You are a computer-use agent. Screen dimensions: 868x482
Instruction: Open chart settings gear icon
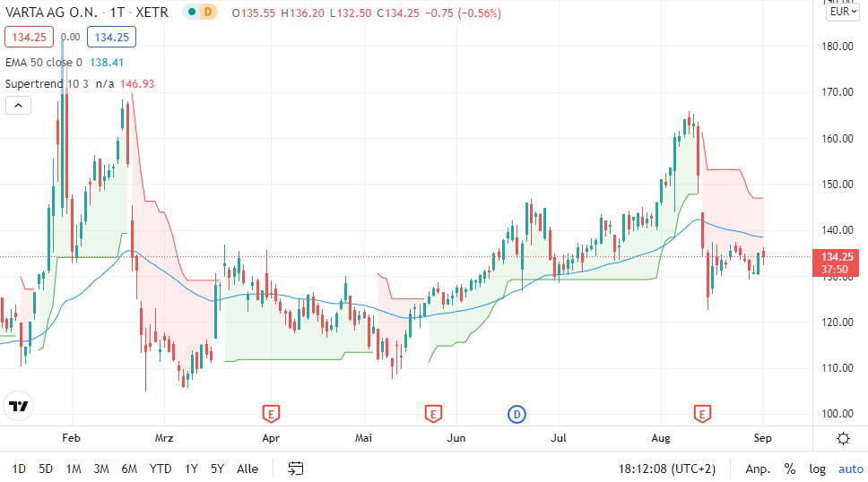tap(843, 439)
